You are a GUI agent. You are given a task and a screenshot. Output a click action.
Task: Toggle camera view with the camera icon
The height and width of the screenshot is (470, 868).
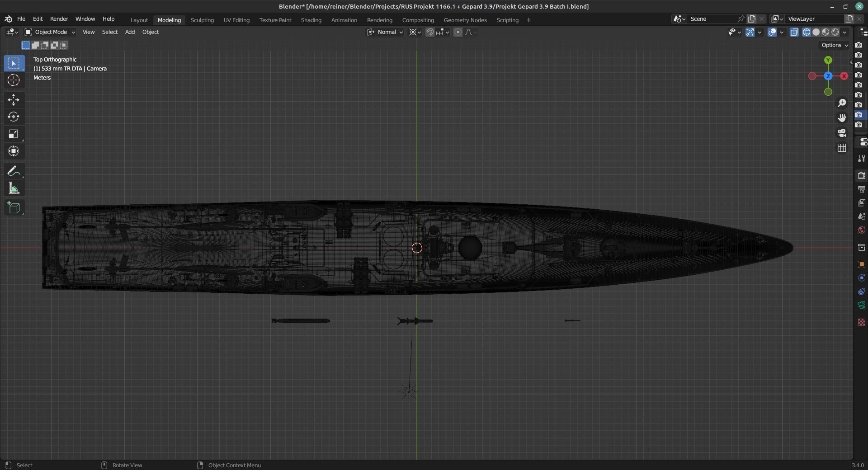[842, 133]
